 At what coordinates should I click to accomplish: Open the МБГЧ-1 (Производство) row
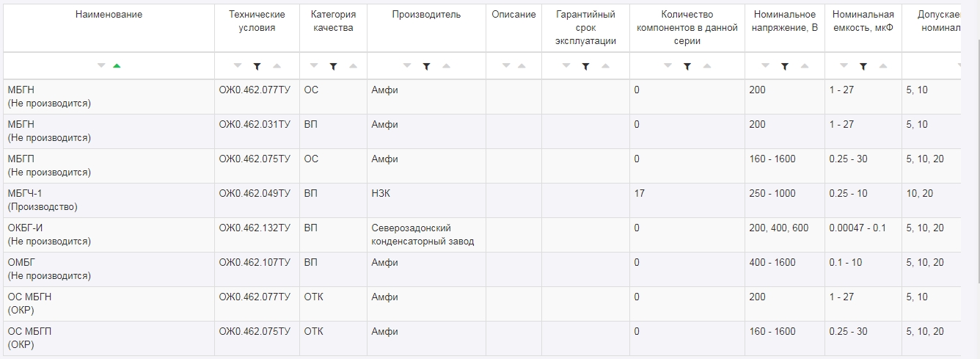(x=42, y=200)
